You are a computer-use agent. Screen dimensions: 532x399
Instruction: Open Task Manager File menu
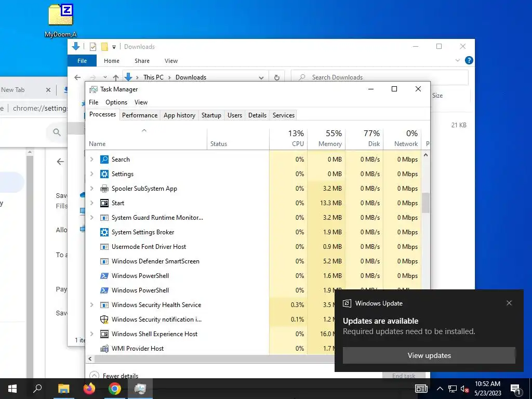pos(94,102)
